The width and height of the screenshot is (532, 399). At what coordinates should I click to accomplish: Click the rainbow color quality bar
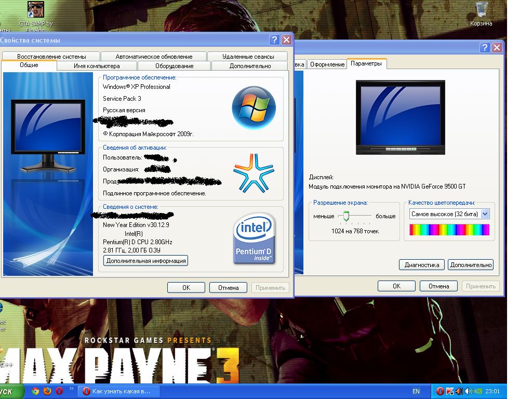point(449,230)
